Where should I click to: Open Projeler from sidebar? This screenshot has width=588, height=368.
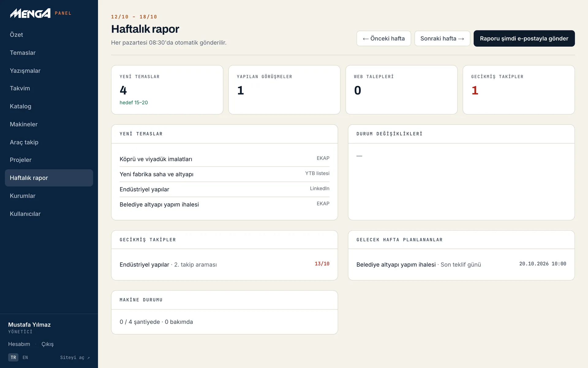[x=49, y=160]
